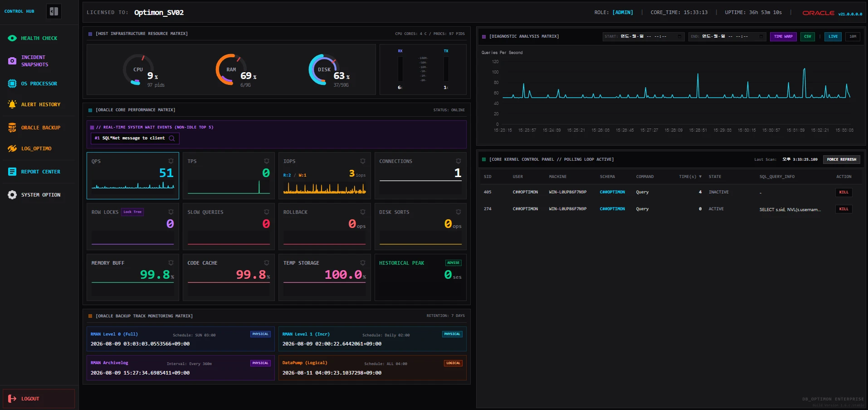Click the "[ADMIN]" role label

click(x=623, y=12)
